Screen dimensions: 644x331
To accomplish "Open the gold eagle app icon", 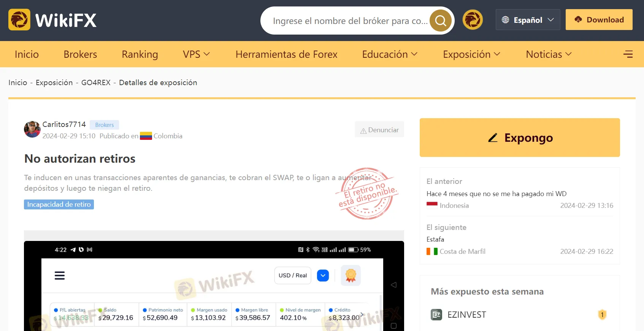I will 473,20.
